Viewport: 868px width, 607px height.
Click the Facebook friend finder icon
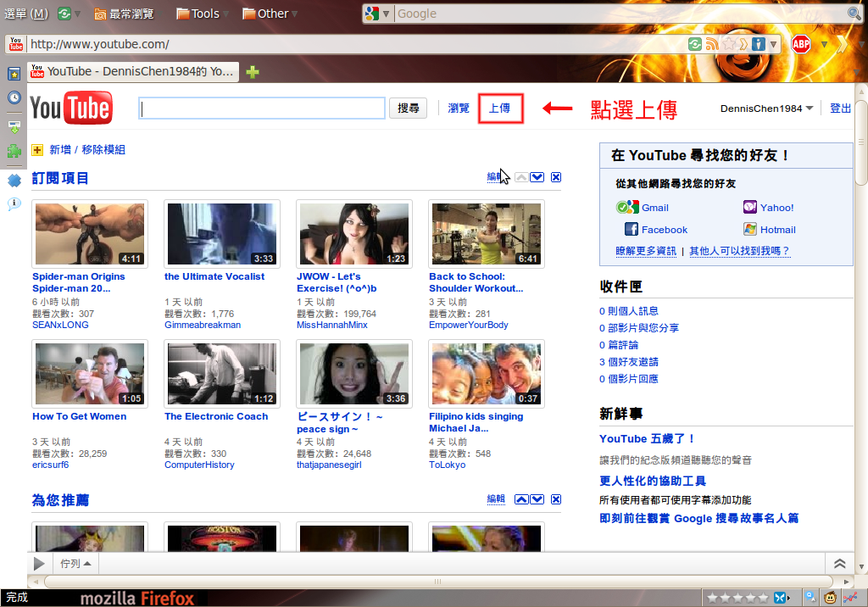pos(631,229)
